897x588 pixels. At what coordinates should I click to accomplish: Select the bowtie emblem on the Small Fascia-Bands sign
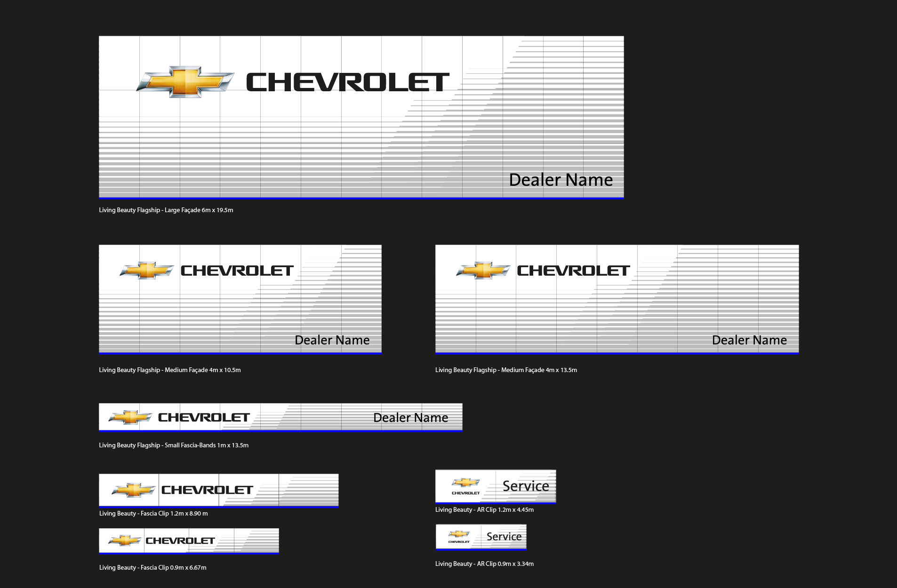(x=130, y=417)
